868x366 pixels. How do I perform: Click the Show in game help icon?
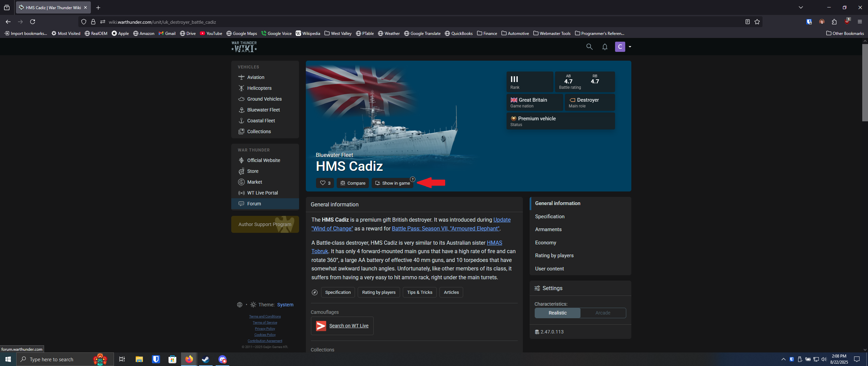point(412,179)
